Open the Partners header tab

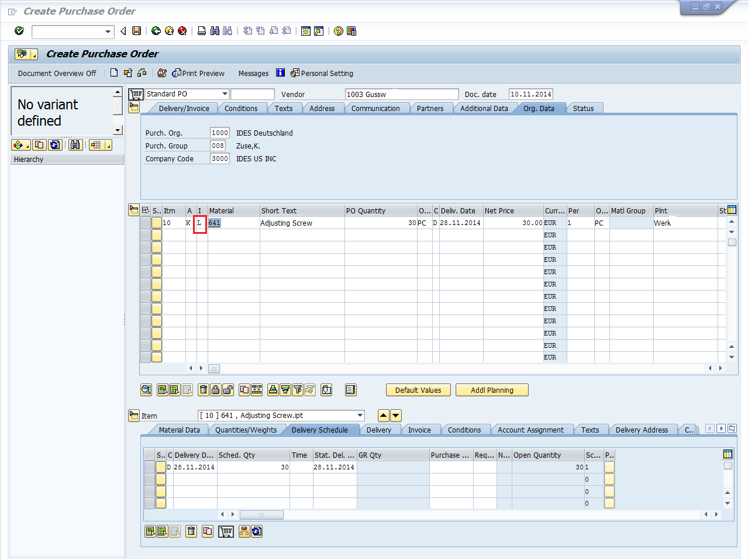click(x=430, y=109)
